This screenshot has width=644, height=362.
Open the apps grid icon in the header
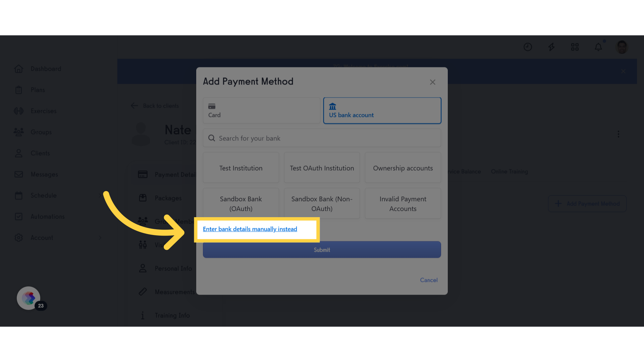[575, 47]
